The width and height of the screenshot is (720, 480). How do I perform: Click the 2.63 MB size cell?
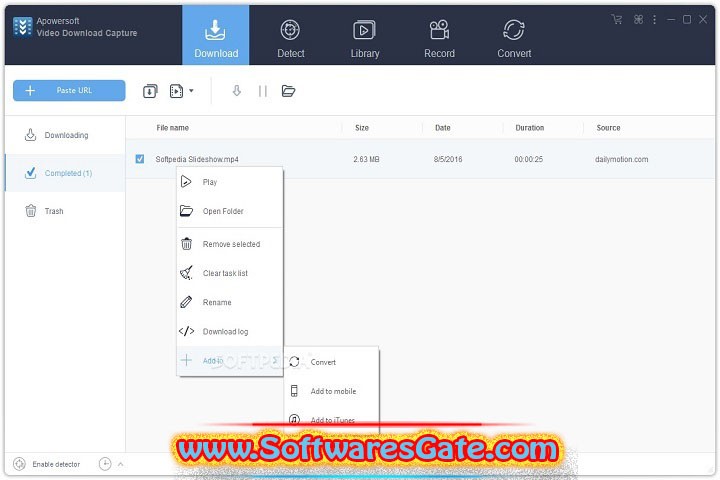(x=366, y=159)
